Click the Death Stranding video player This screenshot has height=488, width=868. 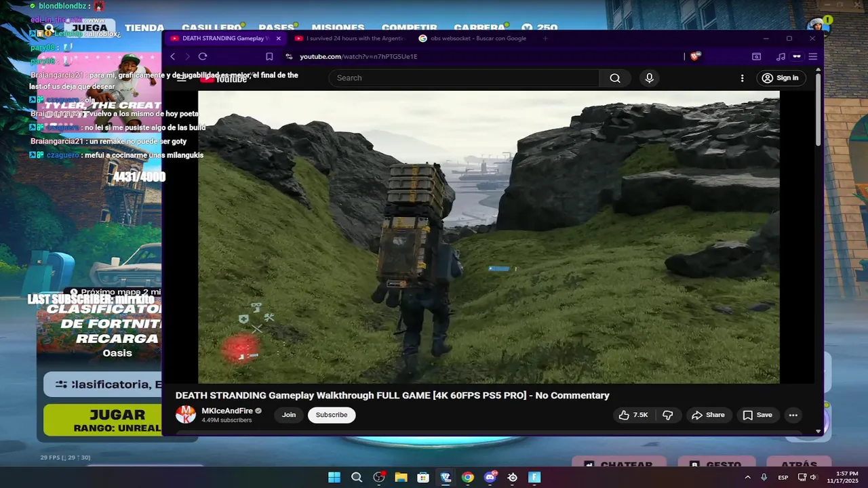click(x=488, y=237)
